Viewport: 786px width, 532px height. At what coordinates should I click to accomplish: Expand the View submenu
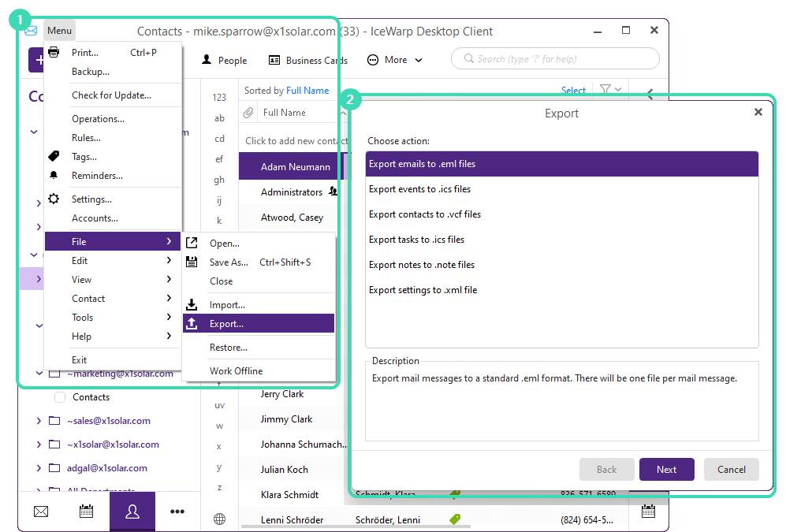pos(113,280)
